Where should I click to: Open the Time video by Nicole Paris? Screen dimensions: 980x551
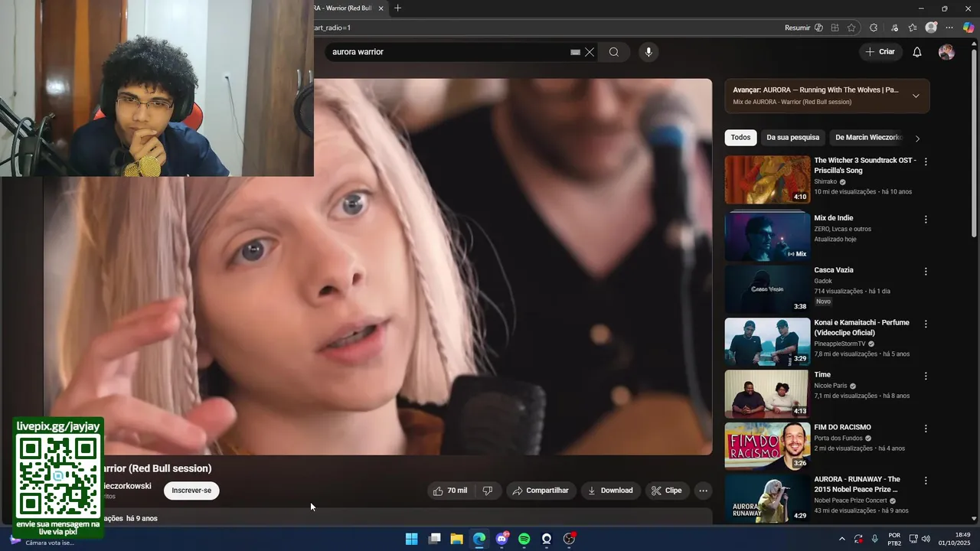click(x=767, y=394)
